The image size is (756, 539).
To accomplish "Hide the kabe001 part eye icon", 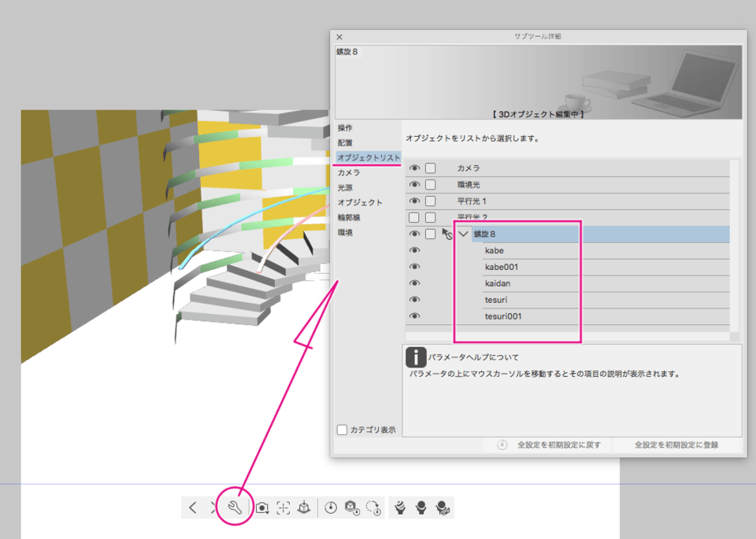I will [x=414, y=267].
